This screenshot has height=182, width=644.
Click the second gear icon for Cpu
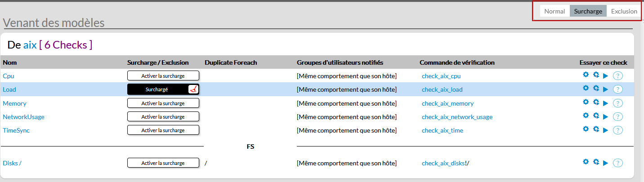(x=596, y=75)
